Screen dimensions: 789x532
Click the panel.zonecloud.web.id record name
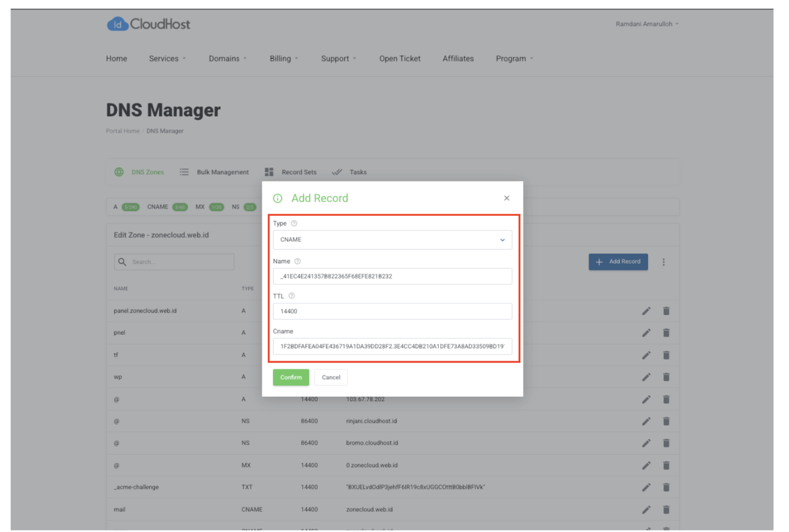[145, 311]
